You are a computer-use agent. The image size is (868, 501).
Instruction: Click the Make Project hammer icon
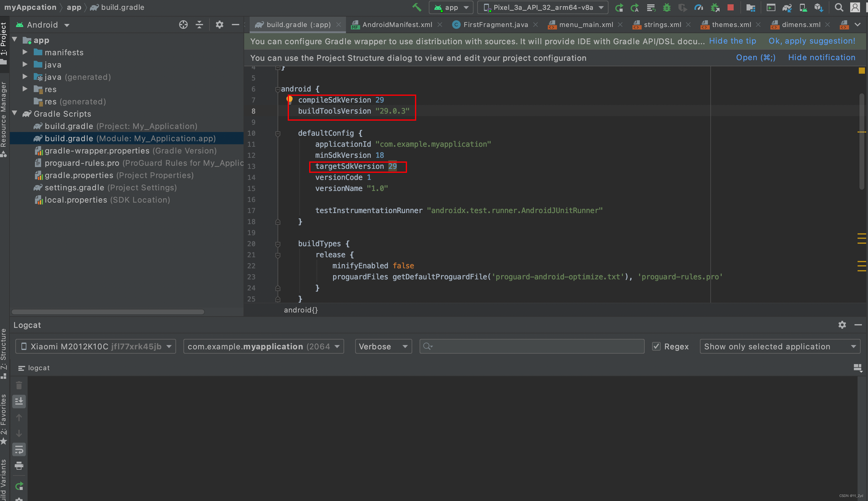(x=417, y=7)
